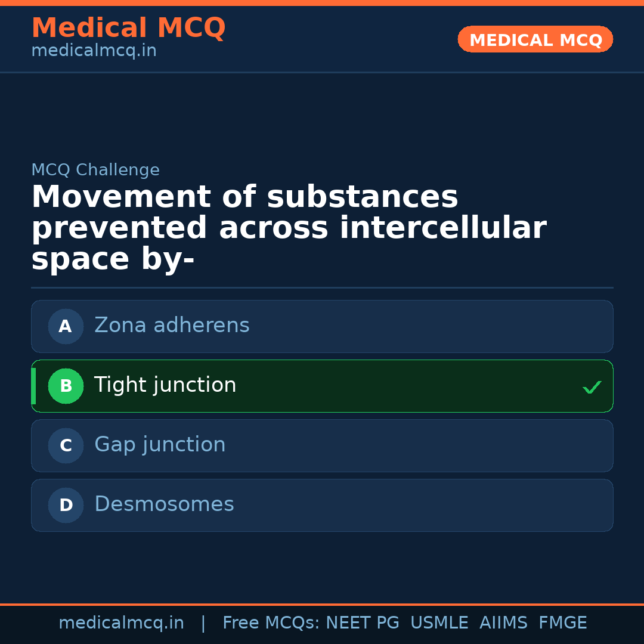Click the orange divider line above the footer

tap(322, 603)
